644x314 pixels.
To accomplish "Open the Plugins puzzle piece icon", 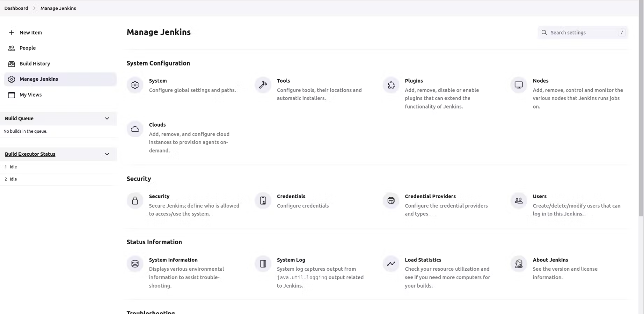I will point(391,85).
